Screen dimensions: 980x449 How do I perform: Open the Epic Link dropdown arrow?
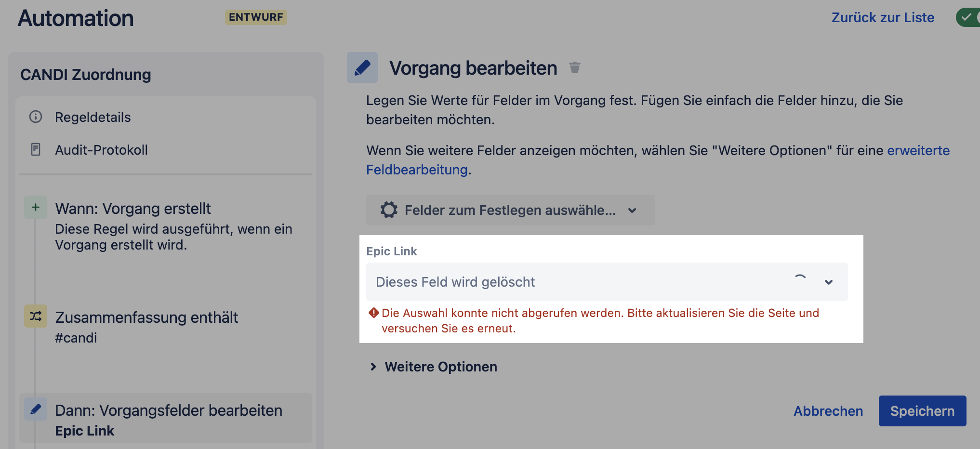pyautogui.click(x=829, y=282)
